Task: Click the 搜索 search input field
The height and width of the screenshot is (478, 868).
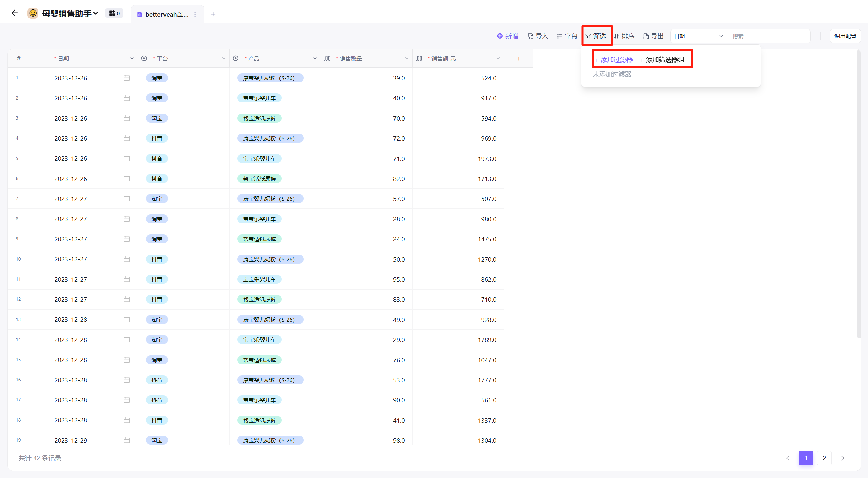Action: coord(769,36)
